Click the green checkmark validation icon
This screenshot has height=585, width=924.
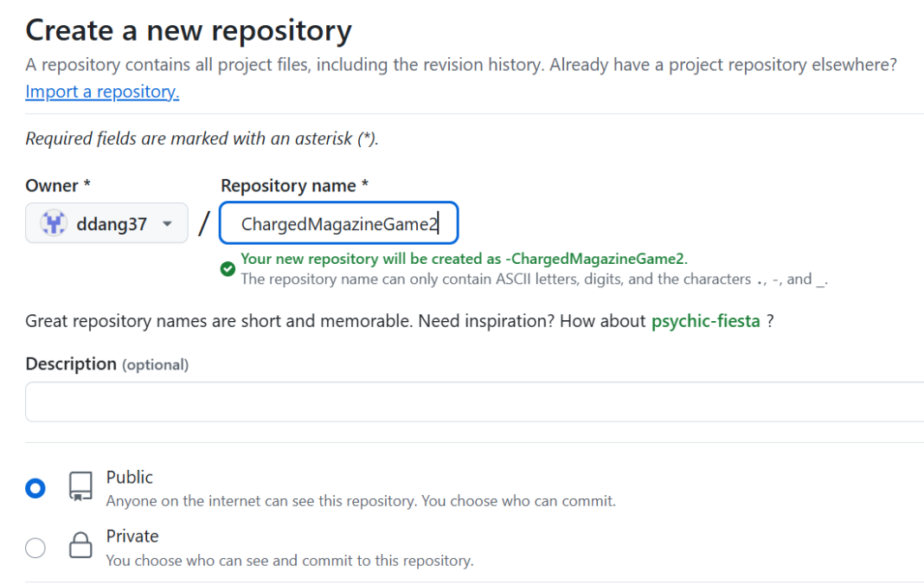click(x=228, y=269)
